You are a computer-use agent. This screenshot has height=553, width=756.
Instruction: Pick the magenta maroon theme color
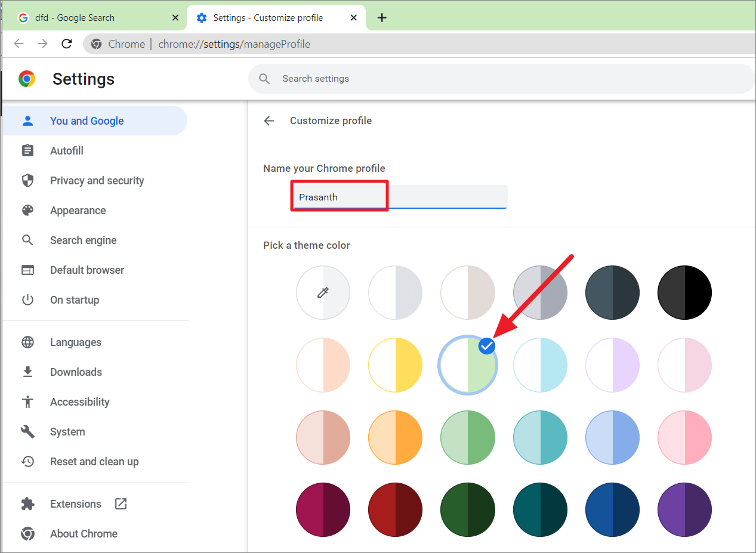coord(323,510)
